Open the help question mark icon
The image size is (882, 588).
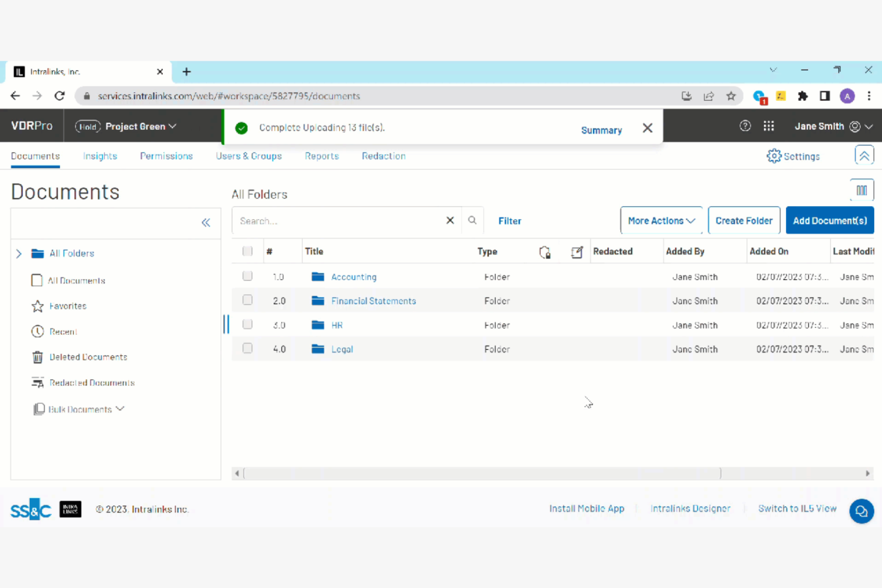point(745,126)
